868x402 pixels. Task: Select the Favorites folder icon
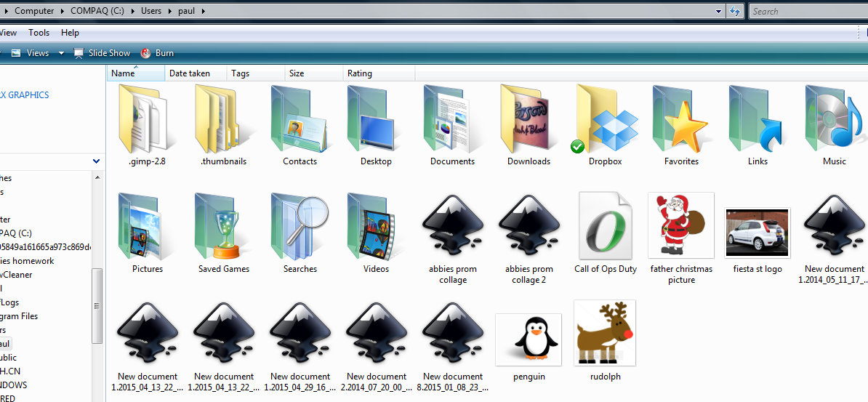[x=681, y=119]
